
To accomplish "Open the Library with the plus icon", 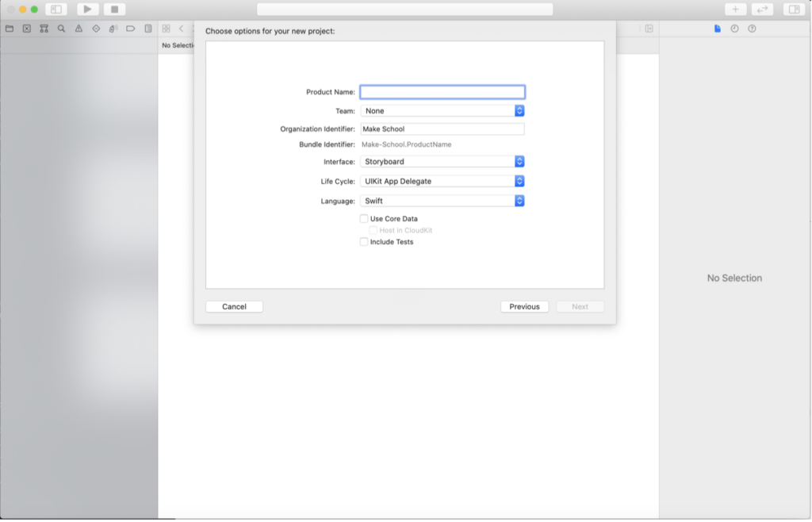I will pyautogui.click(x=736, y=9).
